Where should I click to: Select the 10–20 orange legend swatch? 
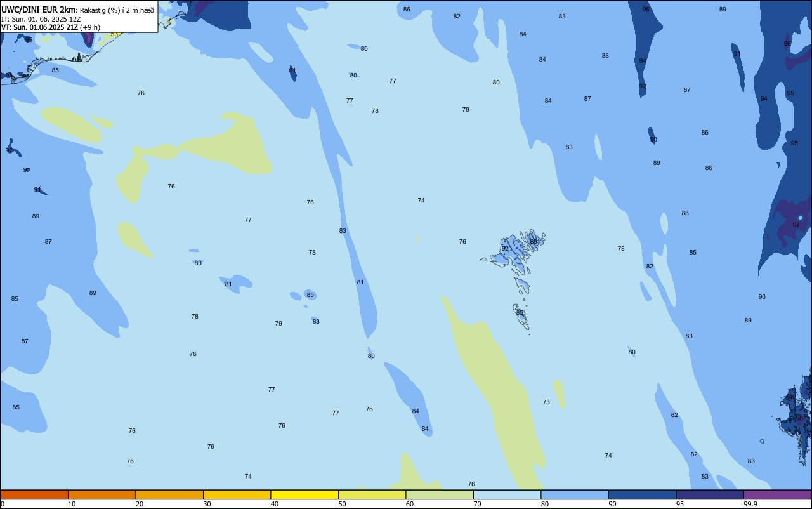[101, 494]
